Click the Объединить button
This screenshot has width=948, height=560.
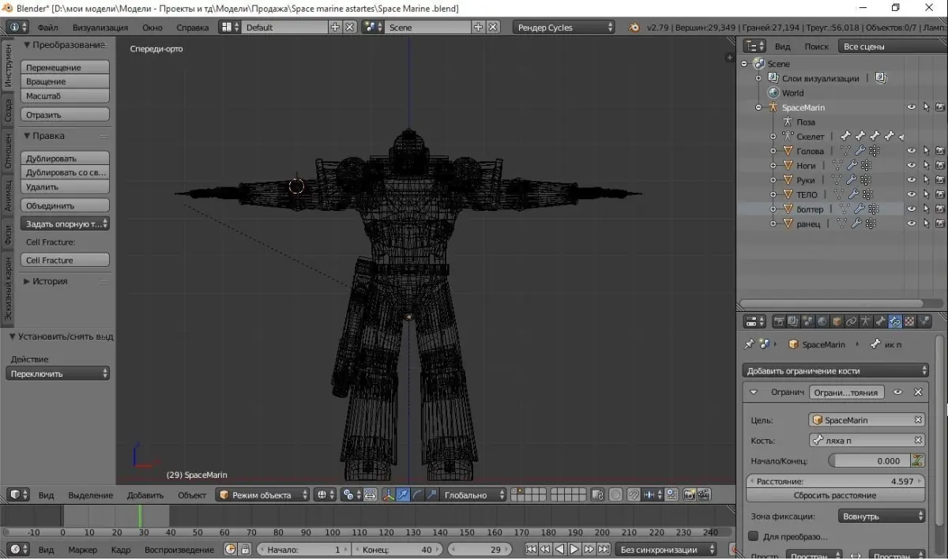point(65,205)
